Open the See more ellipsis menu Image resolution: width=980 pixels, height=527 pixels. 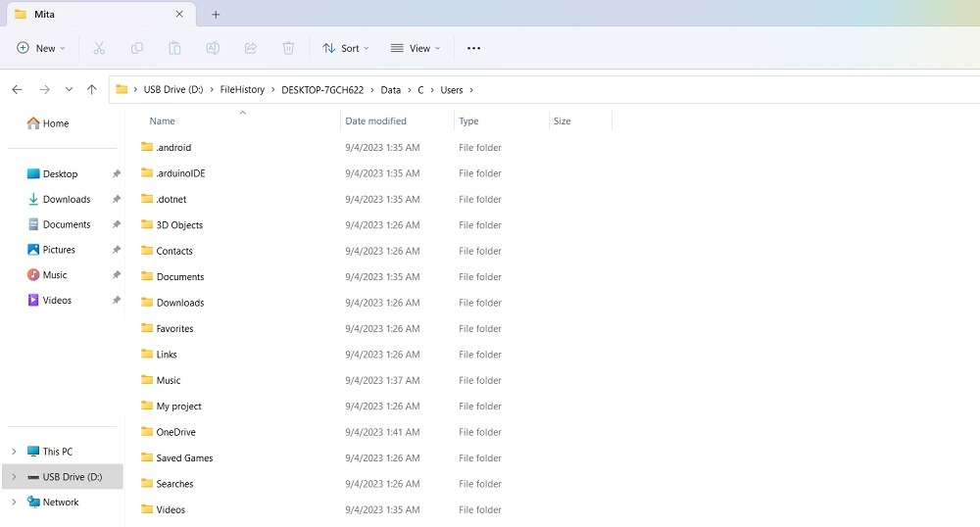point(473,48)
